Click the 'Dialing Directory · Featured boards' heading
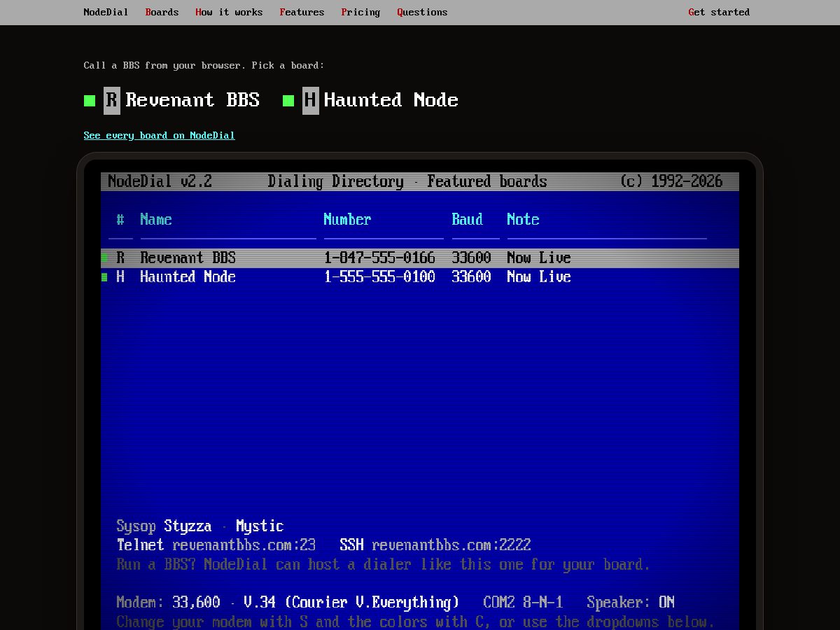Viewport: 840px width, 630px height. 407,182
